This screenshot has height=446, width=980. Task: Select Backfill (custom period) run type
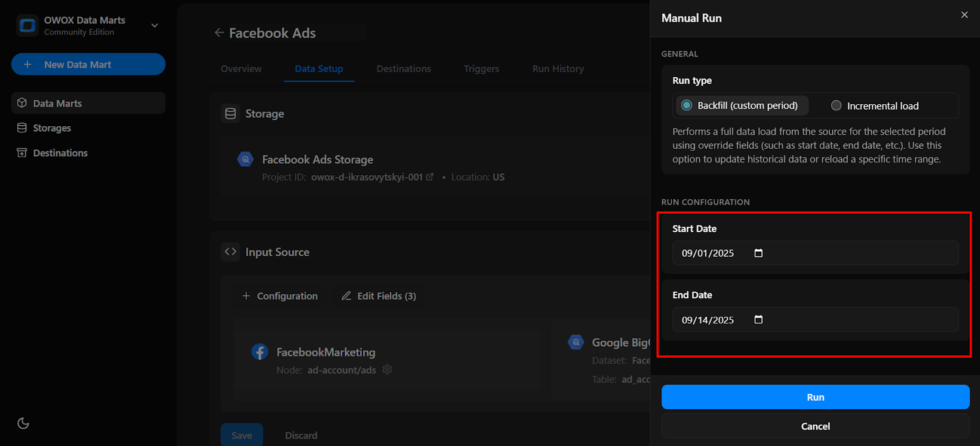(x=742, y=105)
